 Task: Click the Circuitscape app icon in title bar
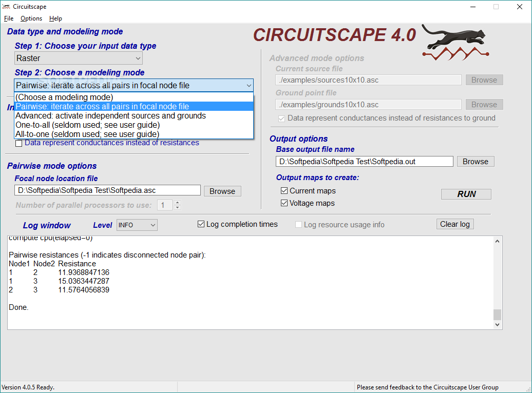tap(6, 7)
